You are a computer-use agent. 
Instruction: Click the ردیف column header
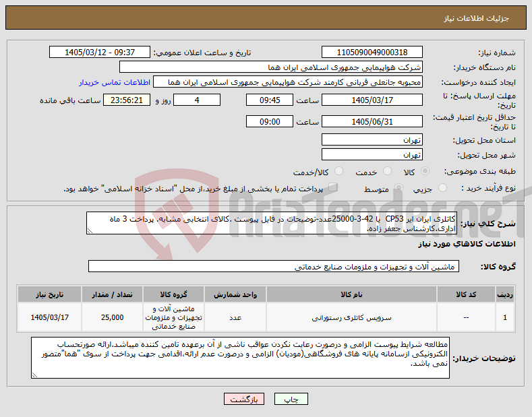pos(505,294)
